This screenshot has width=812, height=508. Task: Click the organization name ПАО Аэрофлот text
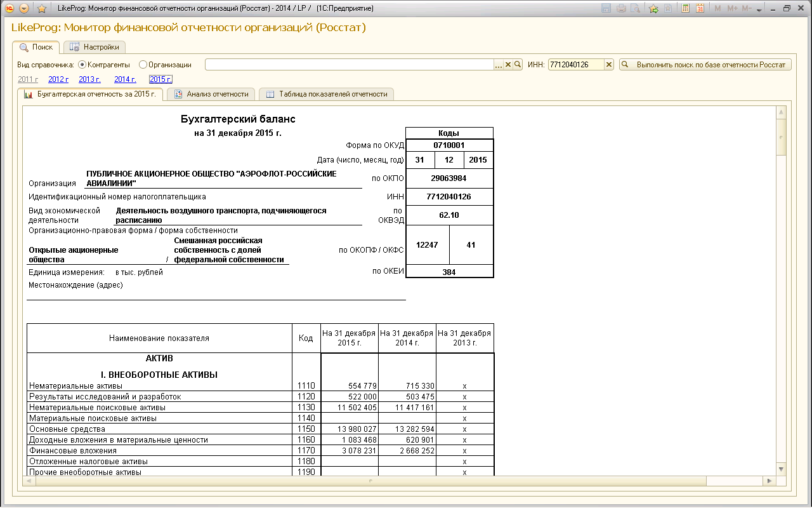coord(211,178)
